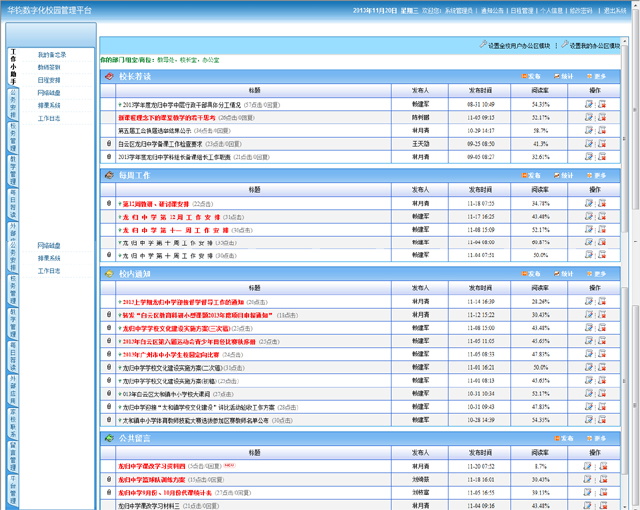
Task: Click delete icon for 第五届工会换届选举结果公示 row
Action: [601, 130]
